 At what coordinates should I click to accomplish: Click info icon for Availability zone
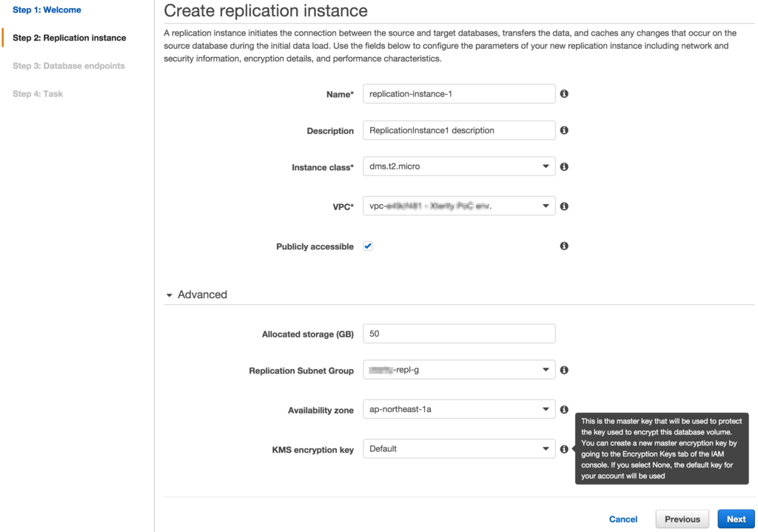[x=563, y=410]
